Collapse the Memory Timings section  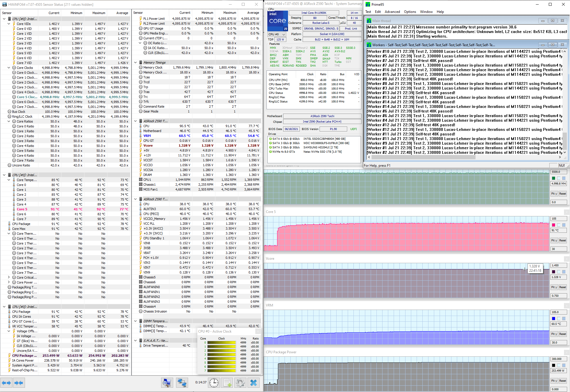(x=136, y=63)
